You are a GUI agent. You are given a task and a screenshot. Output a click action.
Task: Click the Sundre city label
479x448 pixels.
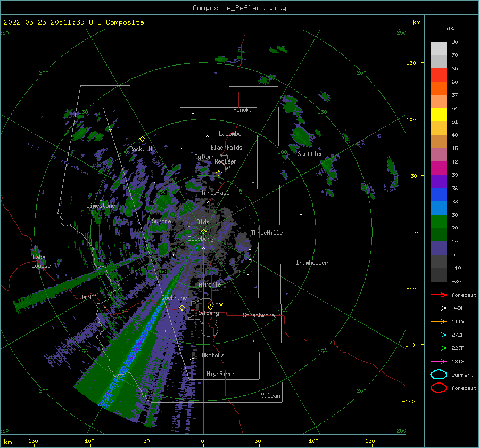click(x=161, y=221)
